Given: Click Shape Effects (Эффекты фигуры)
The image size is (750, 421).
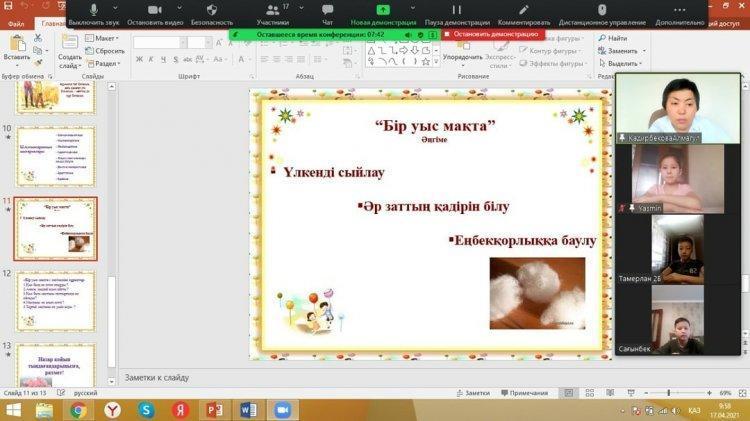Looking at the screenshot, I should (552, 63).
